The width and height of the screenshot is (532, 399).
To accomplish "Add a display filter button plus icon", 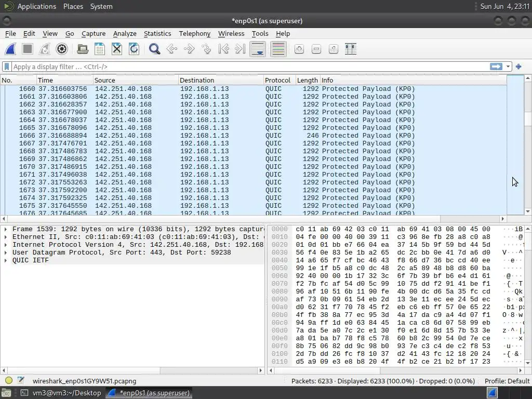I will (x=518, y=66).
